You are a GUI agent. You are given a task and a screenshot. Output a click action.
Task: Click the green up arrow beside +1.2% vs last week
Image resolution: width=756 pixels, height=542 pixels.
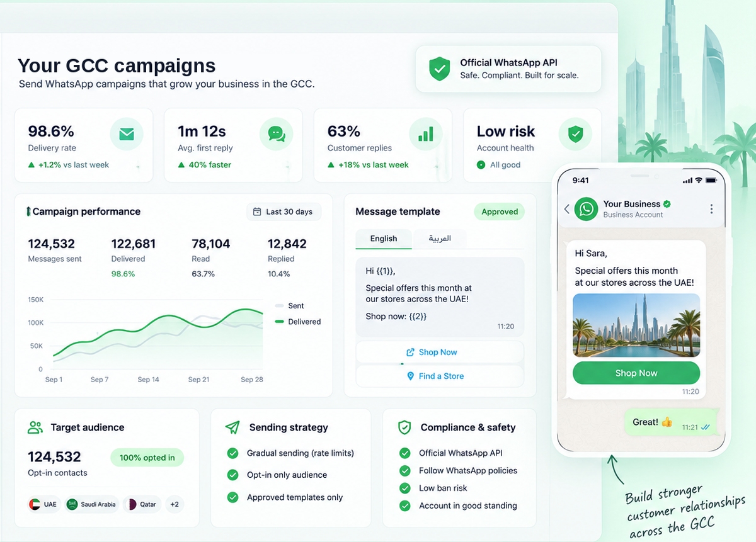tap(31, 165)
